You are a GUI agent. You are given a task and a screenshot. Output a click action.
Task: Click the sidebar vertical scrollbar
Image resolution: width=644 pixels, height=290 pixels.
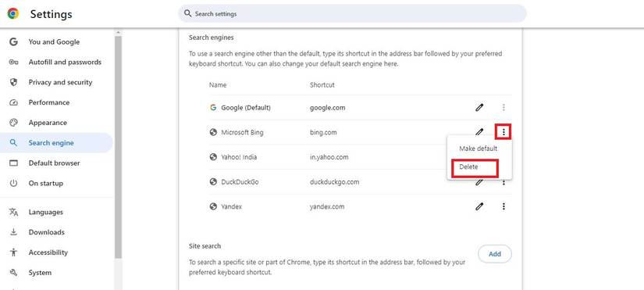click(x=119, y=147)
